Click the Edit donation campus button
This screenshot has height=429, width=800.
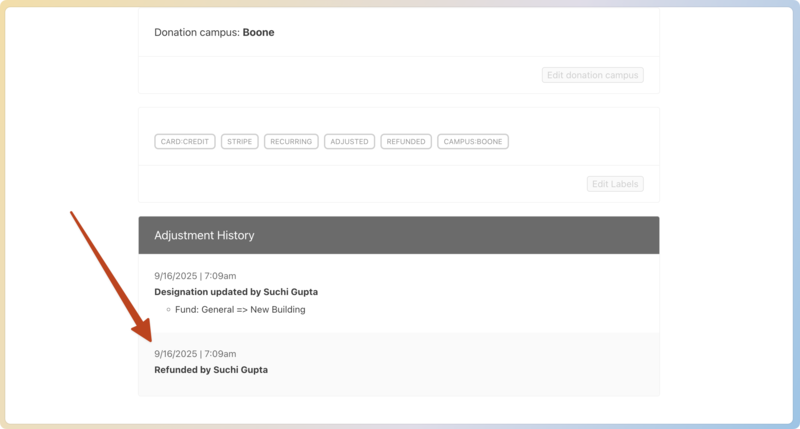(x=593, y=75)
